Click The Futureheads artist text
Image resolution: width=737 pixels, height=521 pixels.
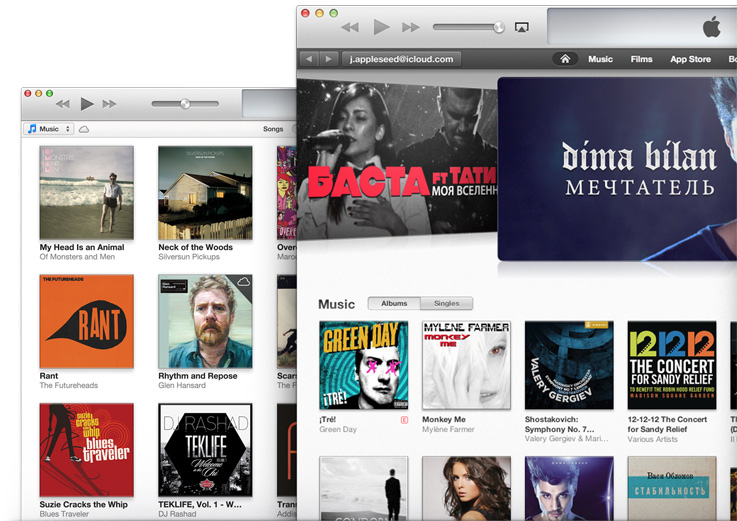pyautogui.click(x=69, y=385)
